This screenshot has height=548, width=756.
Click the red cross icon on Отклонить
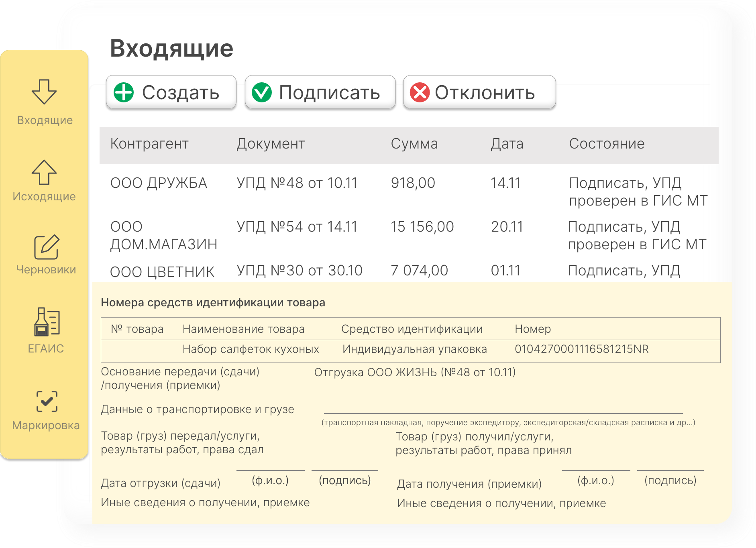tap(420, 92)
